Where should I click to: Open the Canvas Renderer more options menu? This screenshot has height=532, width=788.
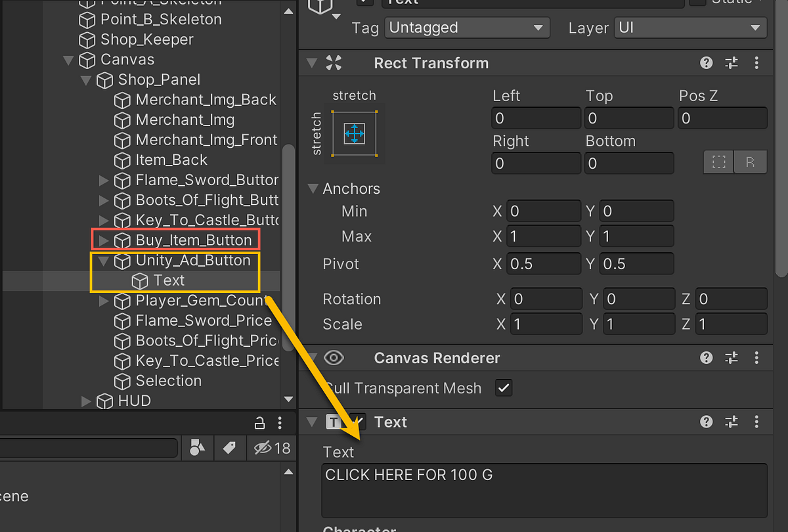coord(756,358)
